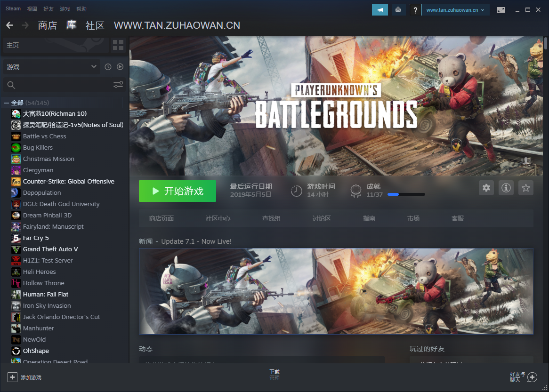Switch to the 商店 tab

[x=47, y=25]
